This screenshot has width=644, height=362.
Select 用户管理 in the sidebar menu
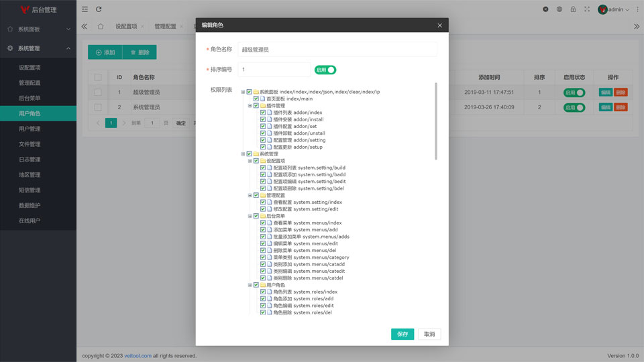(30, 129)
